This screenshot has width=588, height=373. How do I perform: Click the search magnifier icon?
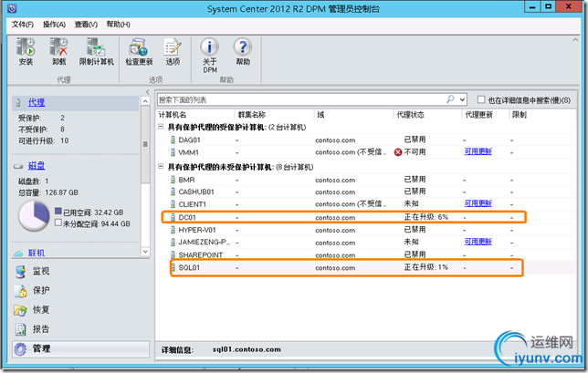coord(450,99)
